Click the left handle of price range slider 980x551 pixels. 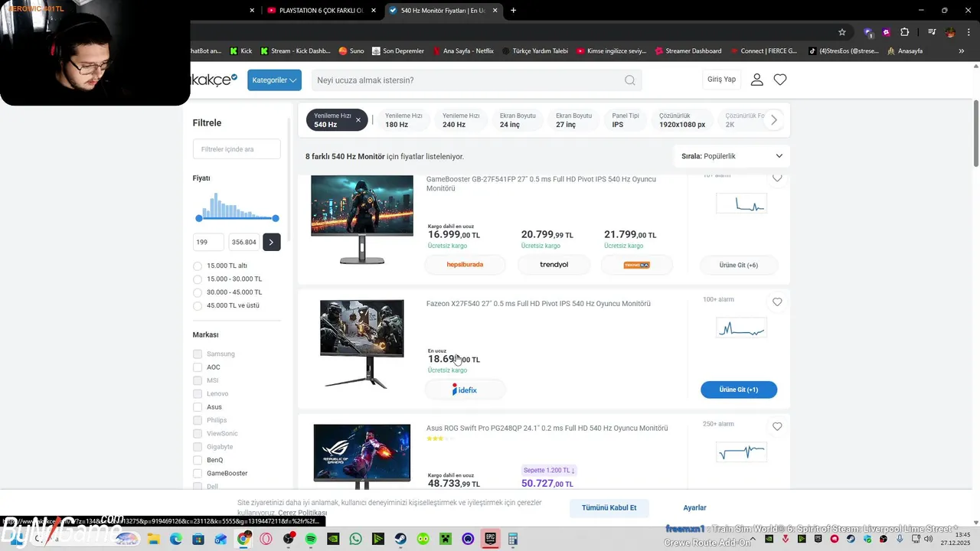[x=199, y=218]
